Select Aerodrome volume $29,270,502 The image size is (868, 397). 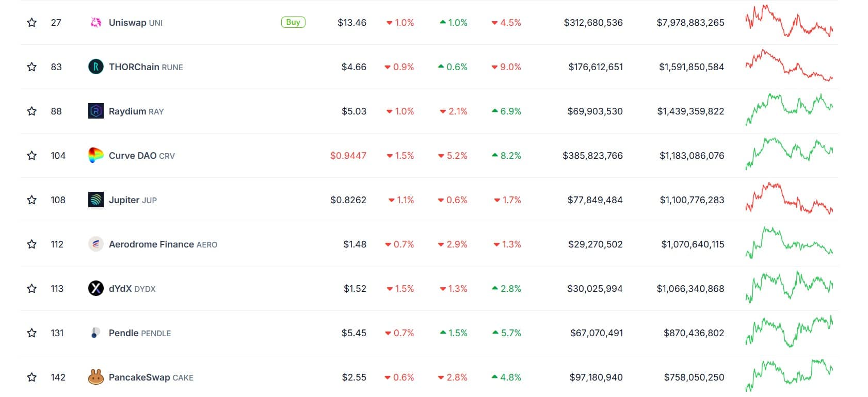tap(596, 244)
